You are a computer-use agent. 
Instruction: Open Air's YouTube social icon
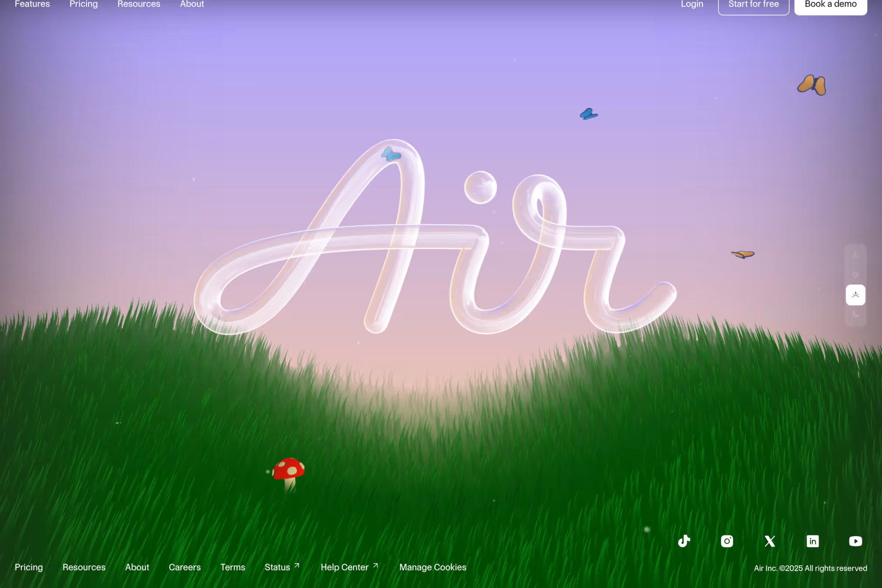(x=855, y=541)
